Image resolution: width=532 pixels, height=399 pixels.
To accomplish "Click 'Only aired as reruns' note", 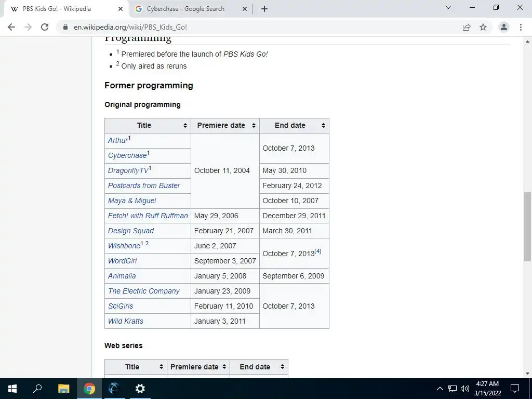I will click(154, 66).
